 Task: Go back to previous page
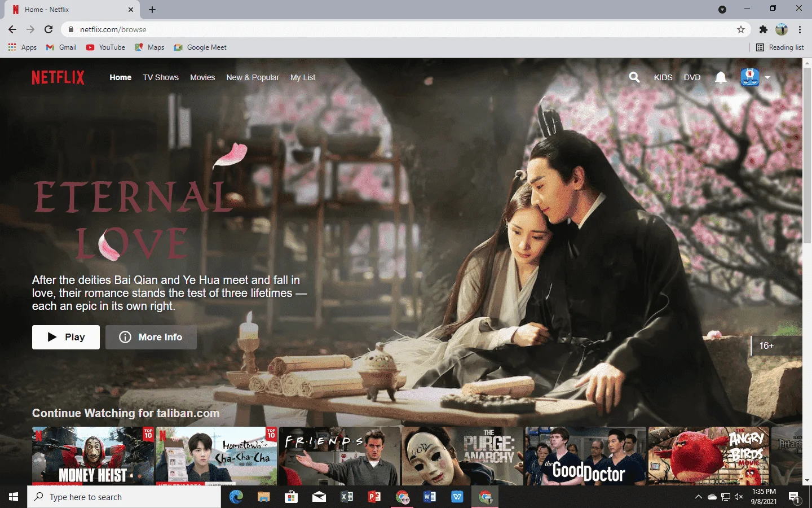click(12, 29)
